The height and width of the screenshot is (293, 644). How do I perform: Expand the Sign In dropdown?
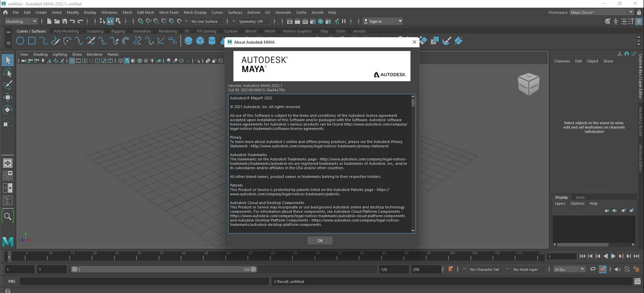coord(383,21)
